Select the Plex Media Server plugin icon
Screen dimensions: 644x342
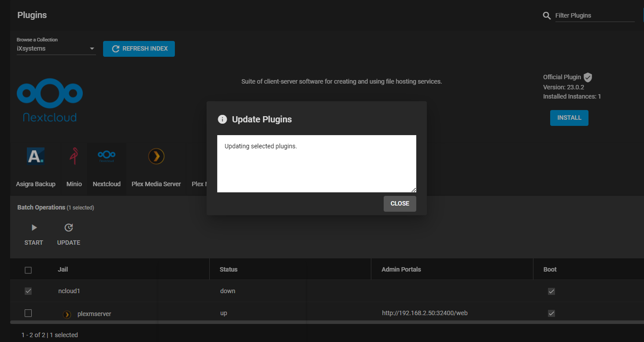(156, 156)
